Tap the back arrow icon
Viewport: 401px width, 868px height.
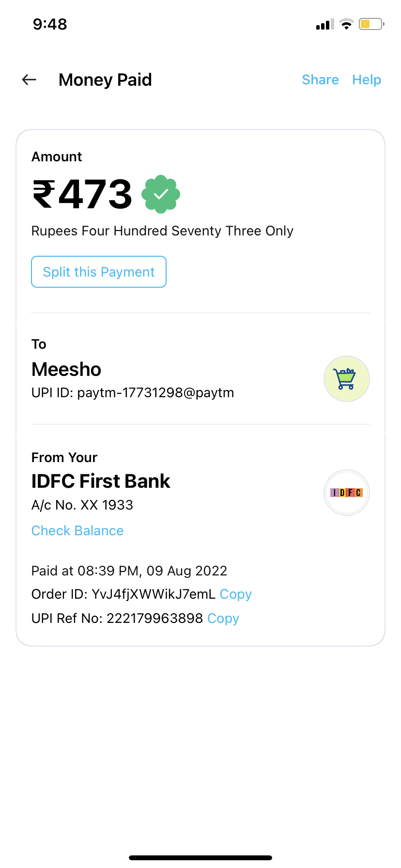click(x=30, y=80)
